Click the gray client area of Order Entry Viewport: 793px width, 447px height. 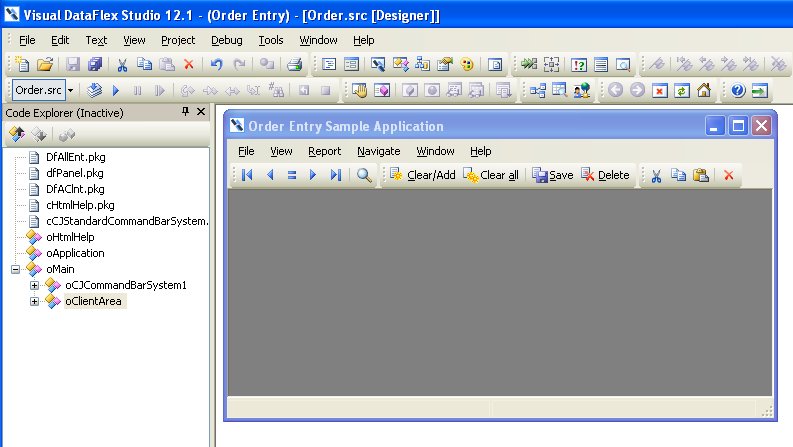500,292
